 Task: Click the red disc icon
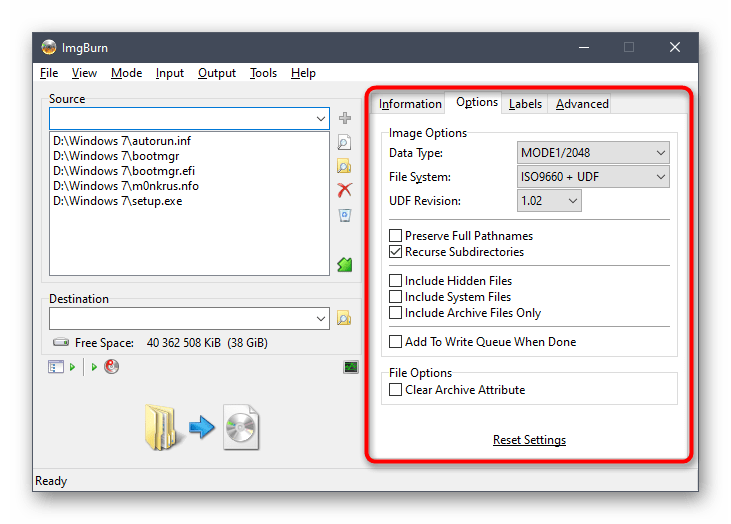coord(111,366)
